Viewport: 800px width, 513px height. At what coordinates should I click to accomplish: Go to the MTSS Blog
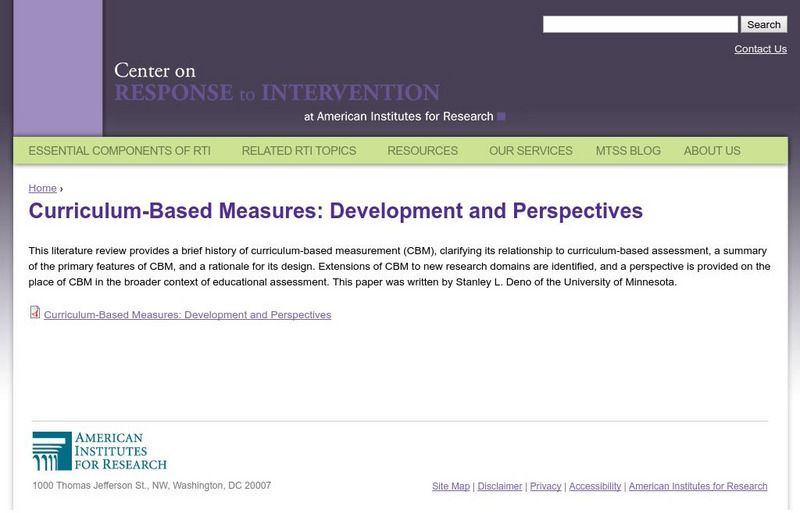tap(628, 151)
